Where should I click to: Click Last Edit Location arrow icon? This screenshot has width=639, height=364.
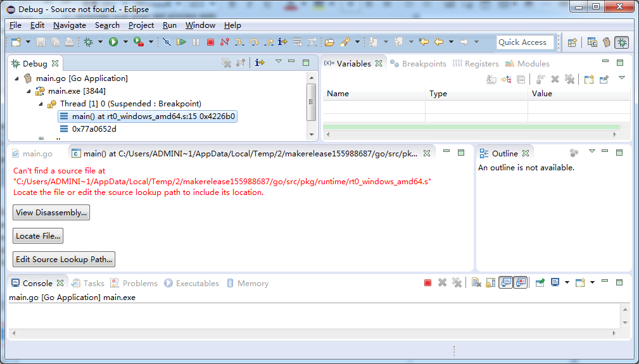pos(424,42)
